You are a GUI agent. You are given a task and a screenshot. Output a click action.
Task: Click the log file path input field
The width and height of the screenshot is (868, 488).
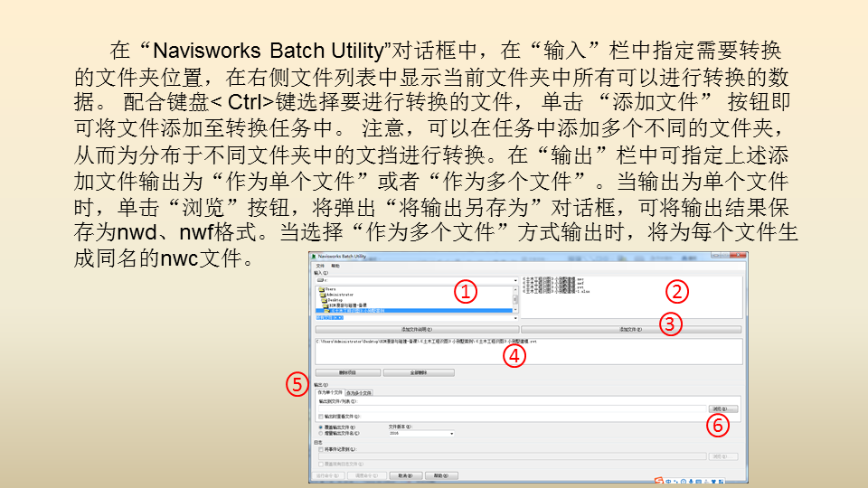[x=512, y=456]
